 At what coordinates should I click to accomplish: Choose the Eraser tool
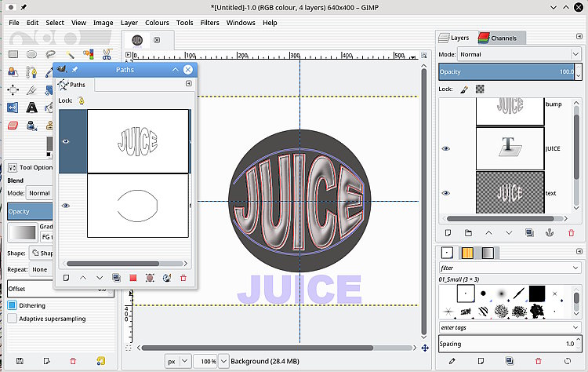[13, 126]
